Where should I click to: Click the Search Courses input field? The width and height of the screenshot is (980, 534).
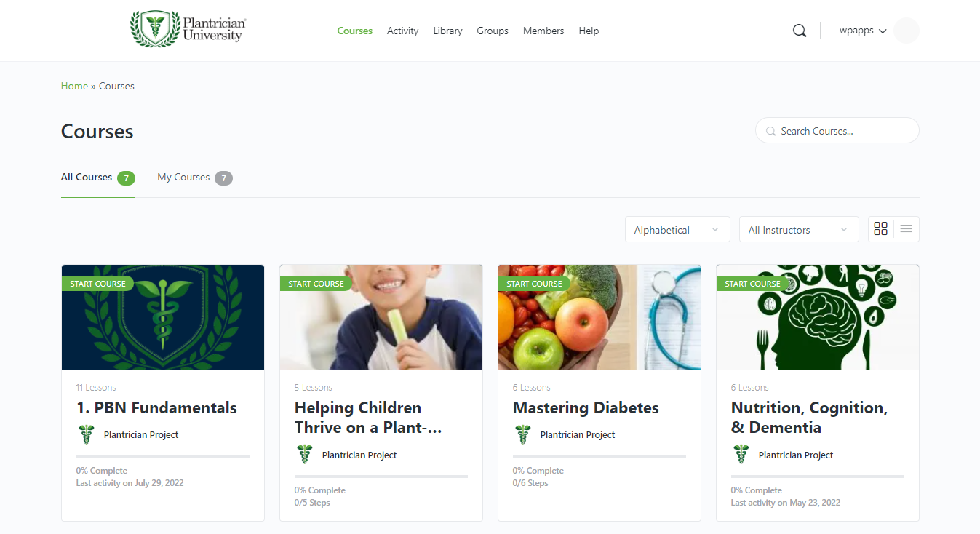coord(837,131)
